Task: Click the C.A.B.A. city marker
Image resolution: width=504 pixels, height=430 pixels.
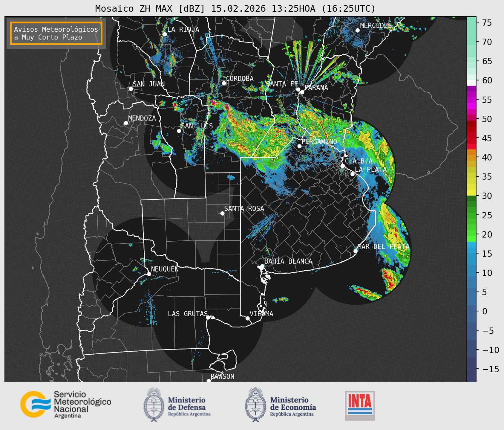Action: coord(343,166)
